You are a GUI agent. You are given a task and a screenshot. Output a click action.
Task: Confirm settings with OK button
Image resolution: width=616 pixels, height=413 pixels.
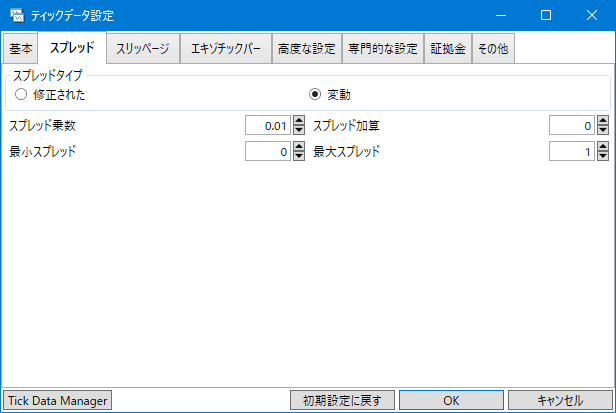451,400
